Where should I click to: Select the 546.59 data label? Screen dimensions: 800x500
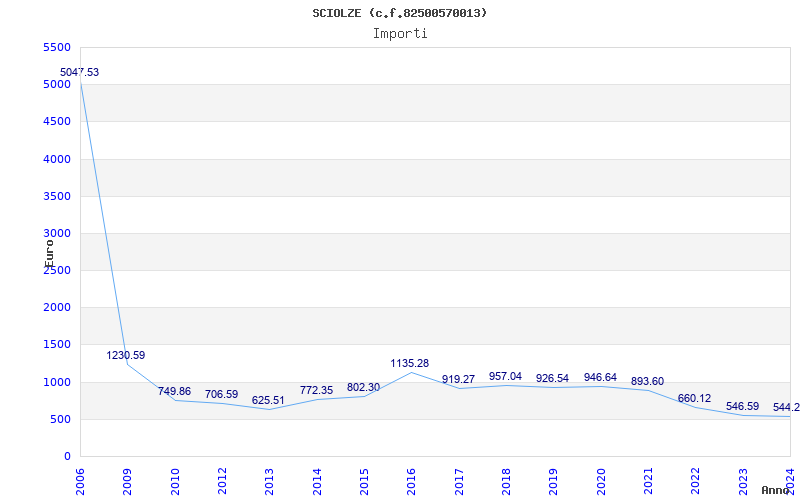pos(742,407)
